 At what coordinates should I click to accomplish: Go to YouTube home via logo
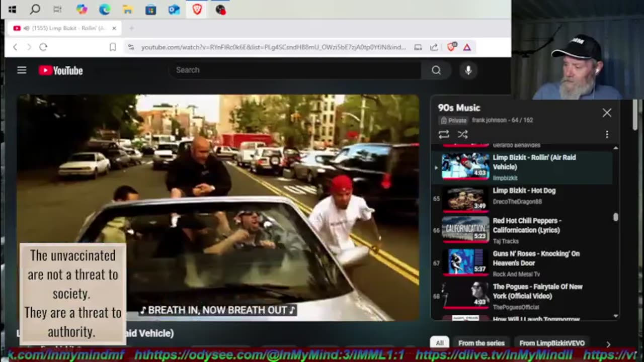click(60, 70)
